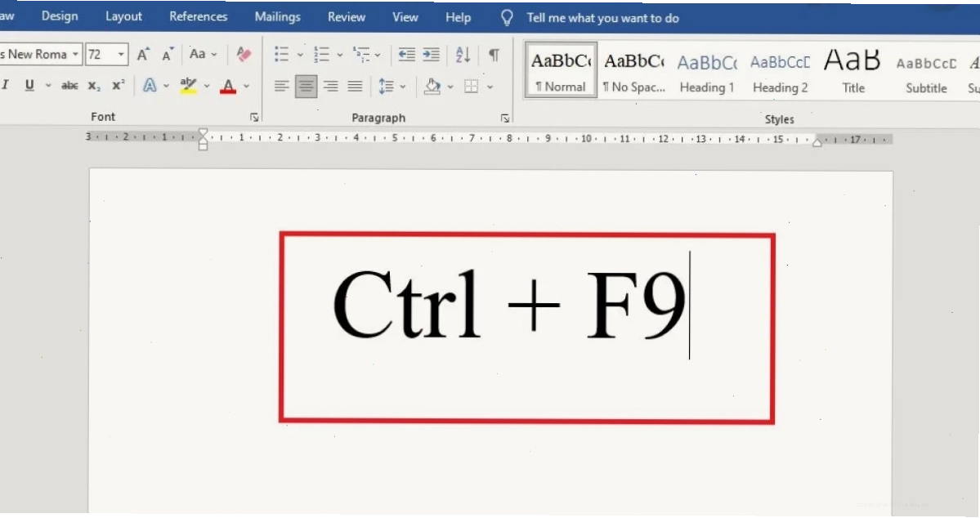Expand font color options arrow
Viewport: 980px width, 518px height.
coord(246,87)
